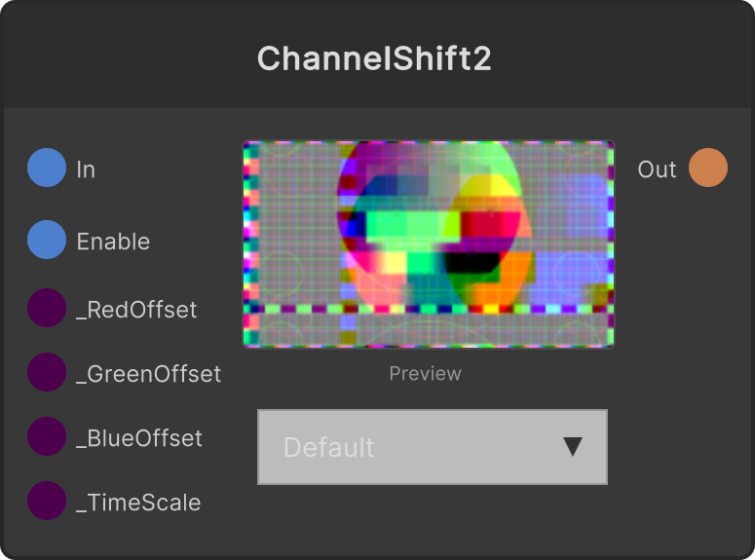Click the ChannelShift2 node title

[x=374, y=58]
